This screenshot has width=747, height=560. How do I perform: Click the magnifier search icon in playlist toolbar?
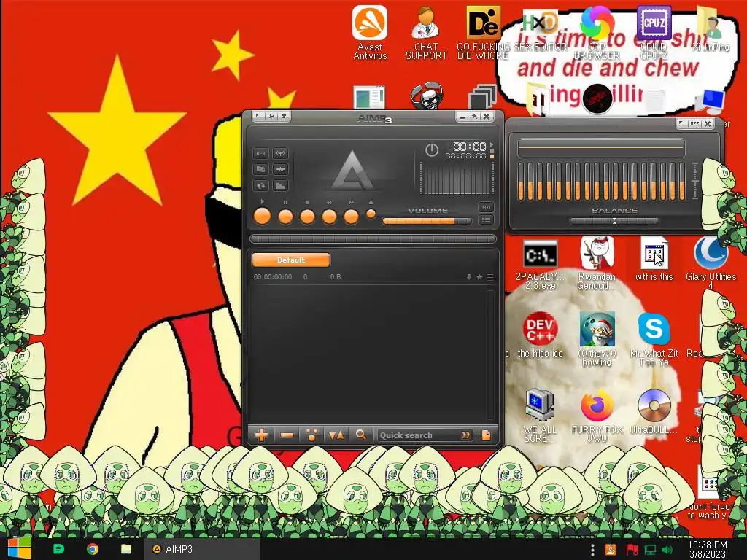pos(360,435)
